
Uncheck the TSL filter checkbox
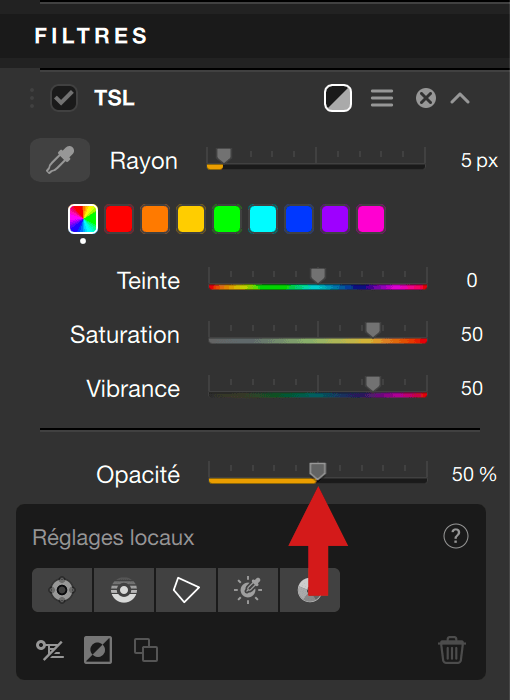coord(64,98)
